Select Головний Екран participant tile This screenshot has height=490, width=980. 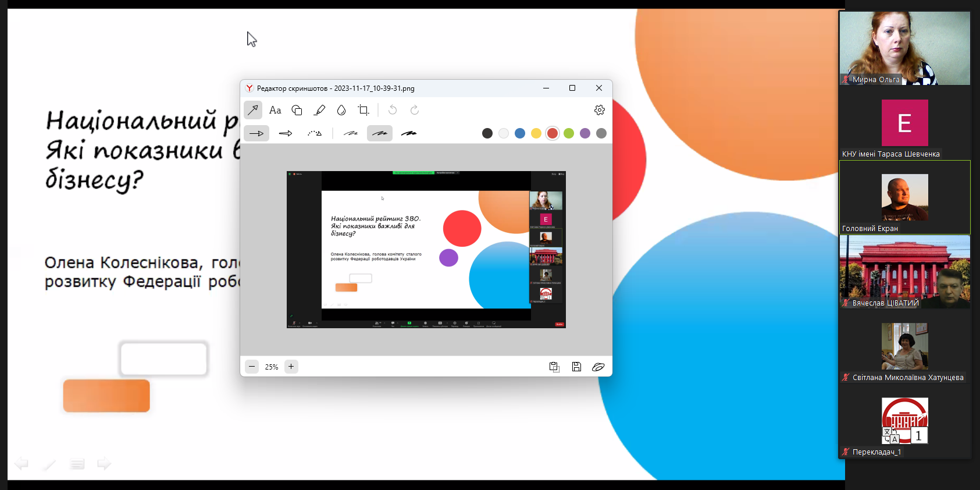click(905, 197)
